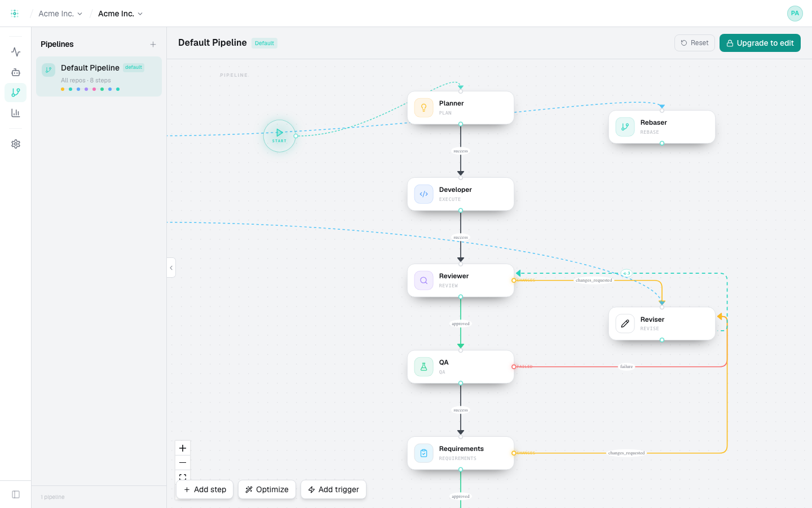The image size is (812, 508).
Task: Click the Rebaser node title
Action: (654, 122)
